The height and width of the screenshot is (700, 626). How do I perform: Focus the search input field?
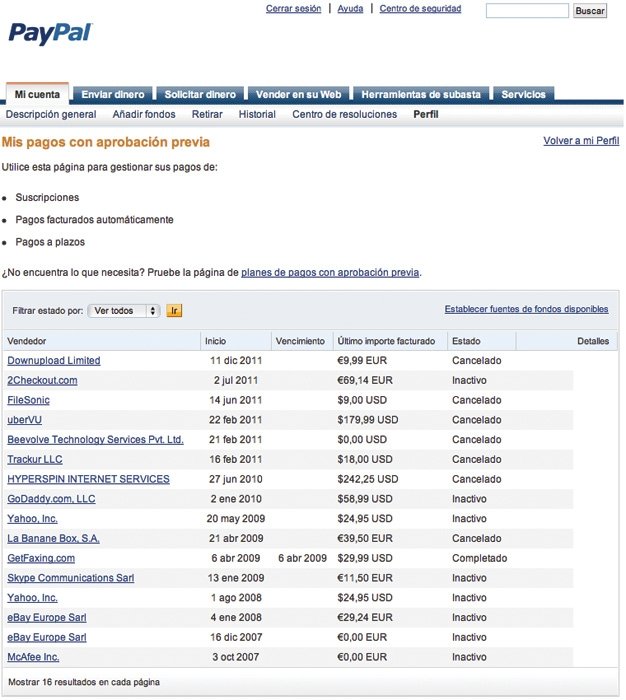coord(527,11)
